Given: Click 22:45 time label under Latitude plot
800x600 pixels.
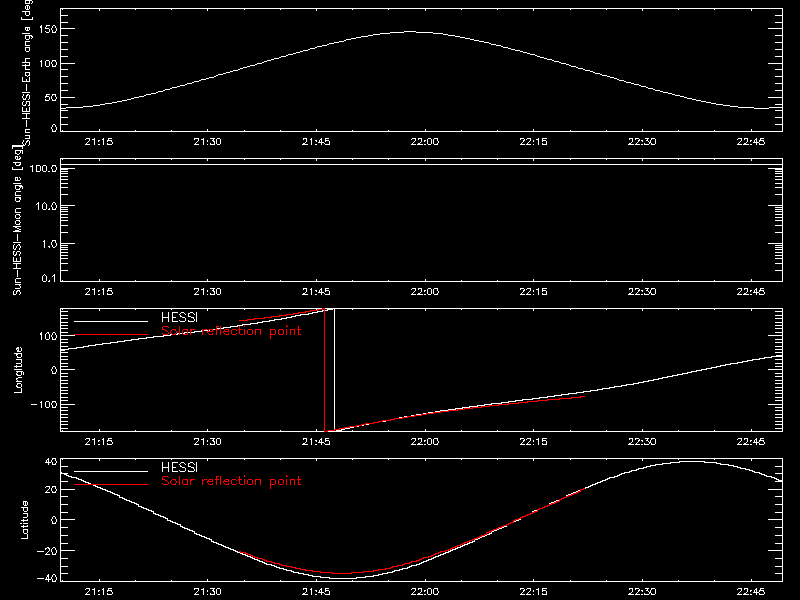Looking at the screenshot, I should [751, 592].
